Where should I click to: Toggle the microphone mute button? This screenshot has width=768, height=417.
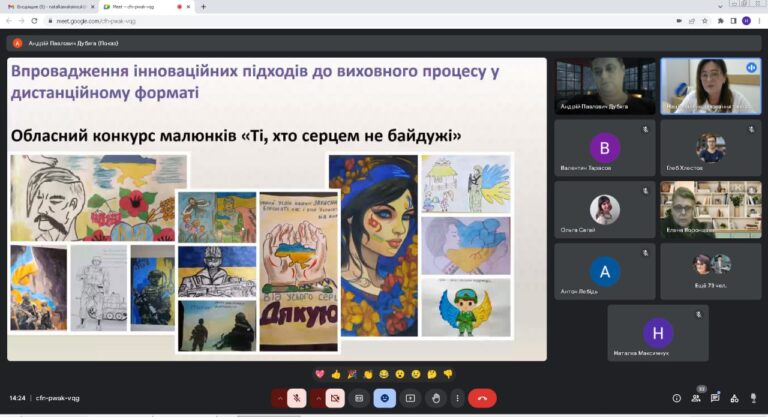(x=297, y=398)
